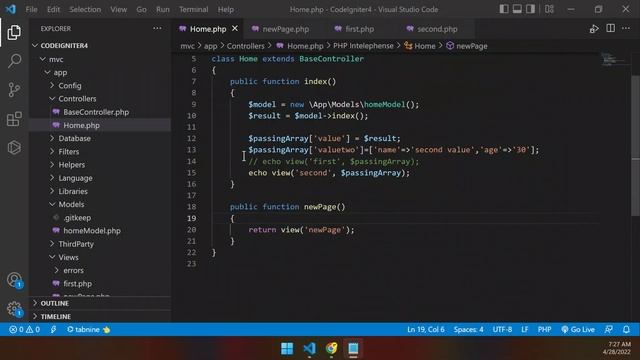Click the errors and warnings status indicator
The width and height of the screenshot is (640, 360).
[x=24, y=329]
